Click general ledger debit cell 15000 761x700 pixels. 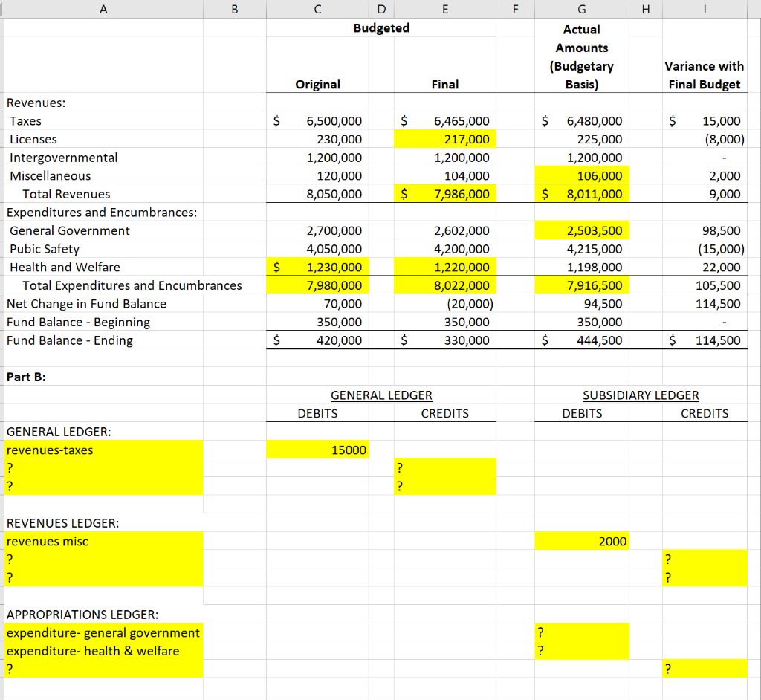(x=317, y=450)
